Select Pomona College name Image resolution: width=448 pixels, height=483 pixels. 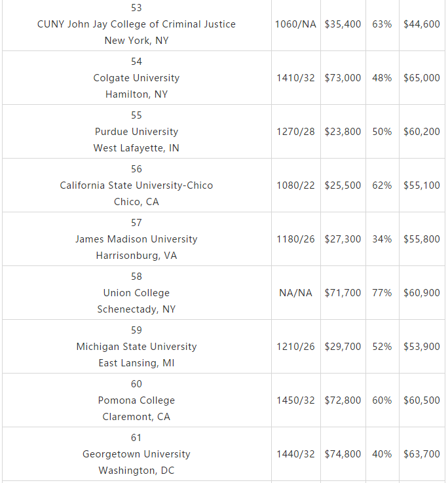[x=136, y=400]
